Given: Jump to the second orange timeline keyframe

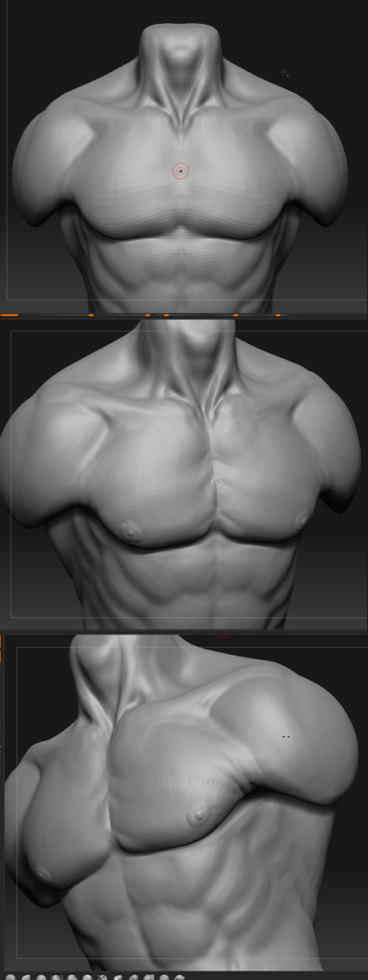Looking at the screenshot, I should (91, 315).
